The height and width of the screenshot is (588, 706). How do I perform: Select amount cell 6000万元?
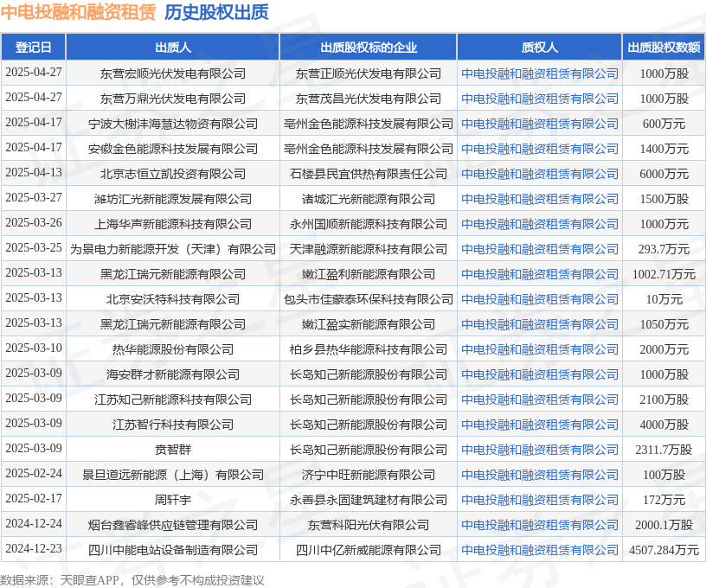[664, 174]
